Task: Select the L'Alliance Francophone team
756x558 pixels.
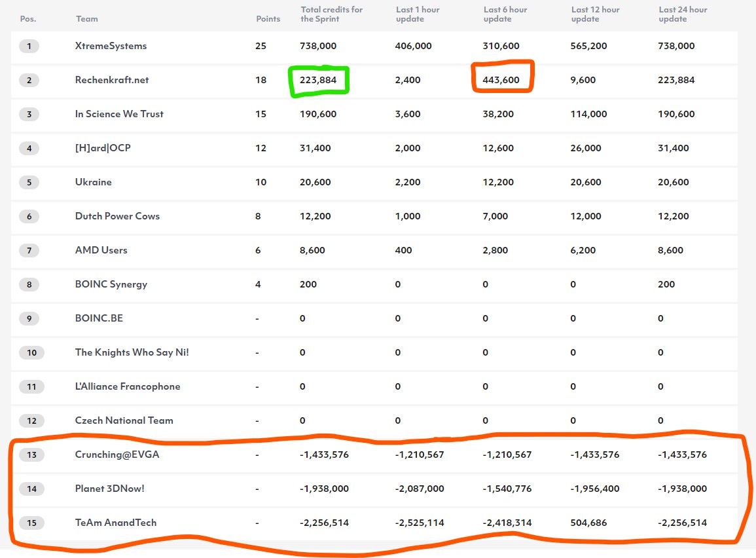Action: pos(127,386)
